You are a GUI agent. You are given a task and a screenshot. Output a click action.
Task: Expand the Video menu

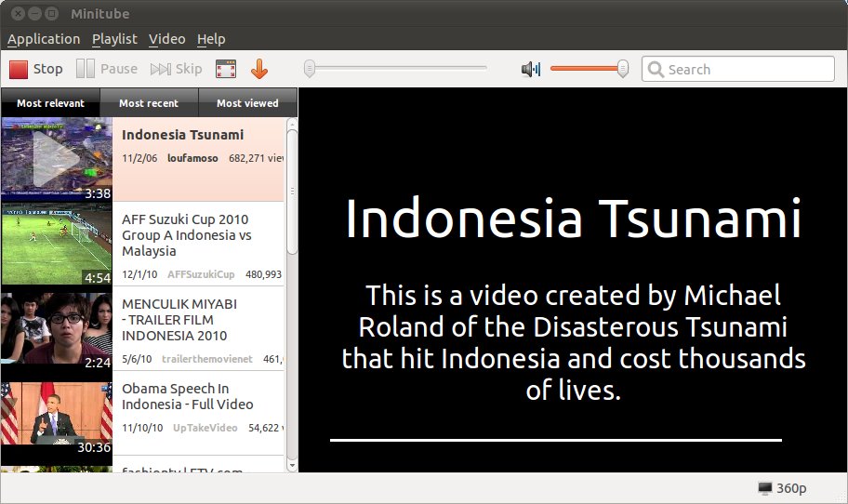click(166, 39)
